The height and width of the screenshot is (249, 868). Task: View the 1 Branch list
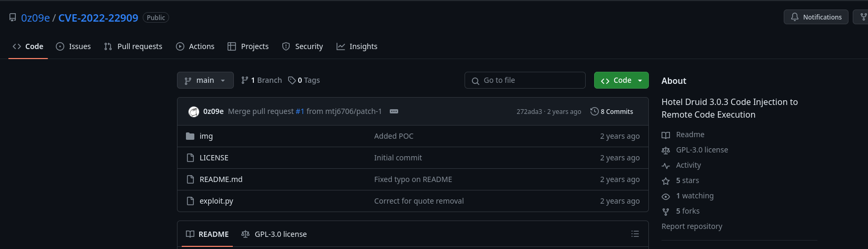[x=261, y=80]
